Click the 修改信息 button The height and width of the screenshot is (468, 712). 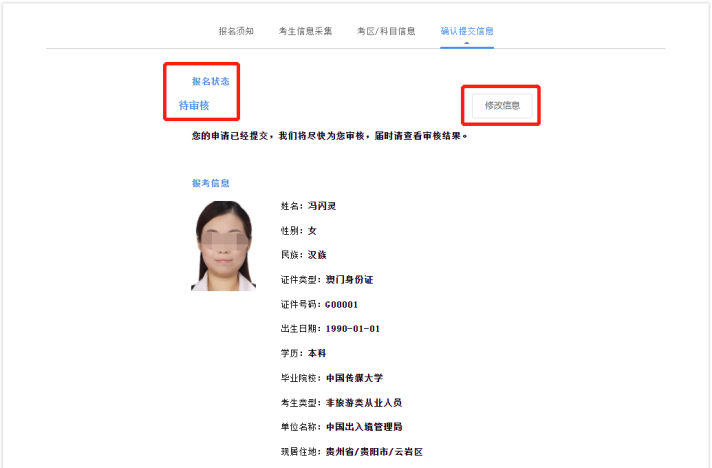502,105
